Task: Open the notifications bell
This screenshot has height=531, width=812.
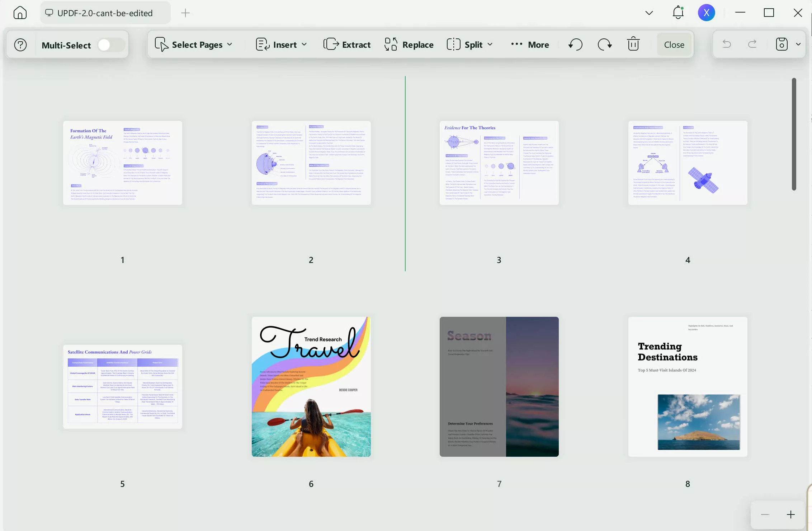Action: point(678,13)
